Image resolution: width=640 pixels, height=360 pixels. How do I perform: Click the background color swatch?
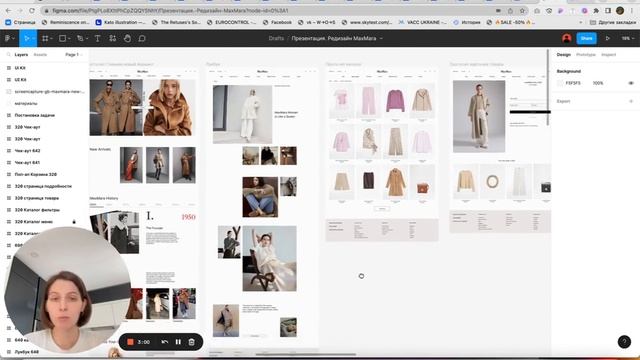tap(560, 83)
